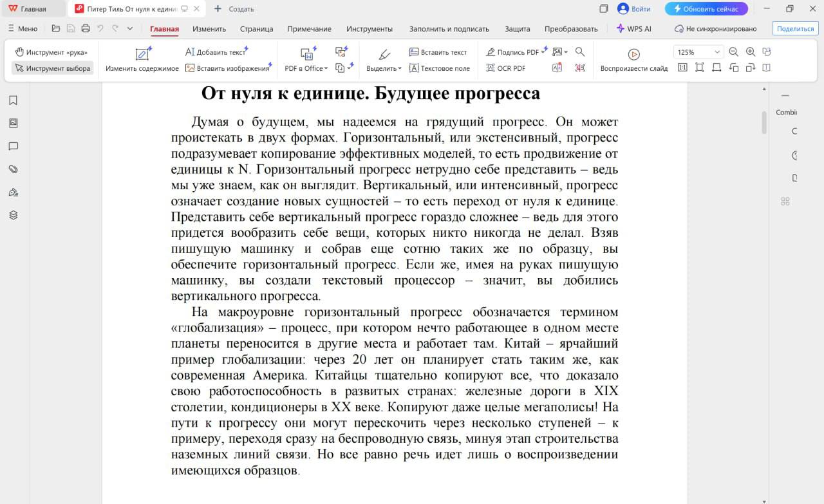Click Вставить изображения tool

(x=228, y=68)
